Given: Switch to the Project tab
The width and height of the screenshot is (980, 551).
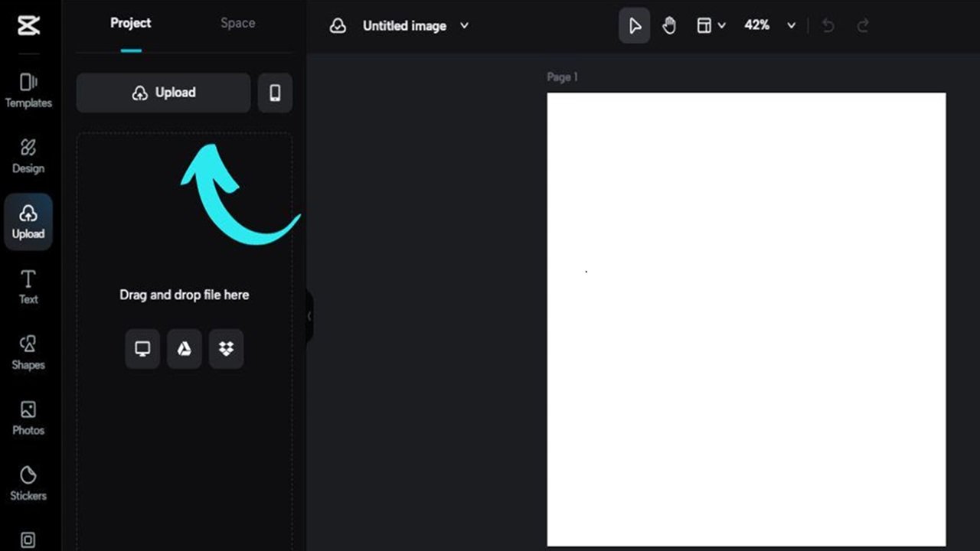Looking at the screenshot, I should [x=131, y=23].
